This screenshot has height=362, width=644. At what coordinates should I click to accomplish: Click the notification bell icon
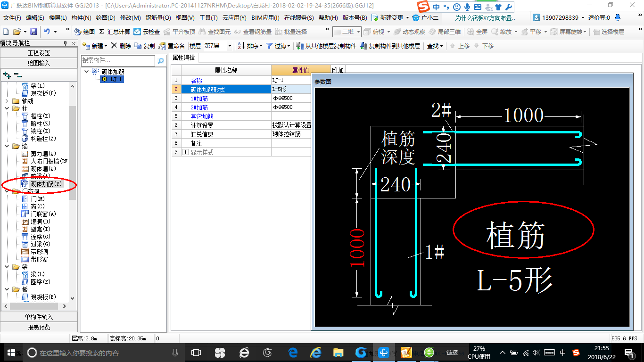[618, 17]
